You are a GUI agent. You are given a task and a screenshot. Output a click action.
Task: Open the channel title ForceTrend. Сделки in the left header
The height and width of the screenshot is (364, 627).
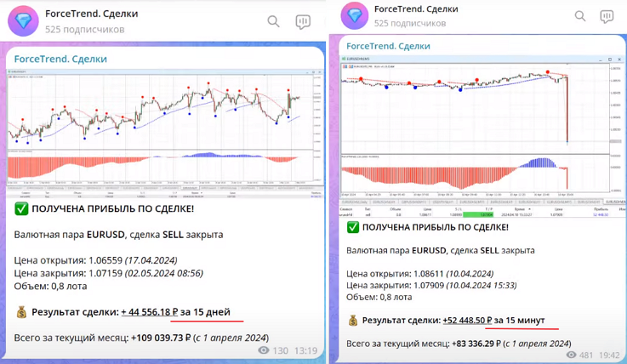pyautogui.click(x=92, y=14)
